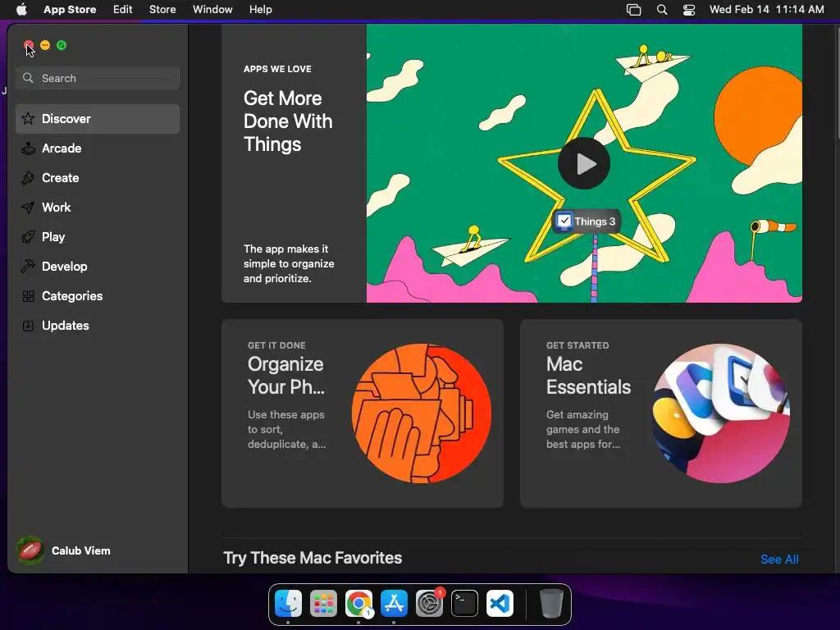
Task: Open the Apple menu
Action: pyautogui.click(x=21, y=9)
